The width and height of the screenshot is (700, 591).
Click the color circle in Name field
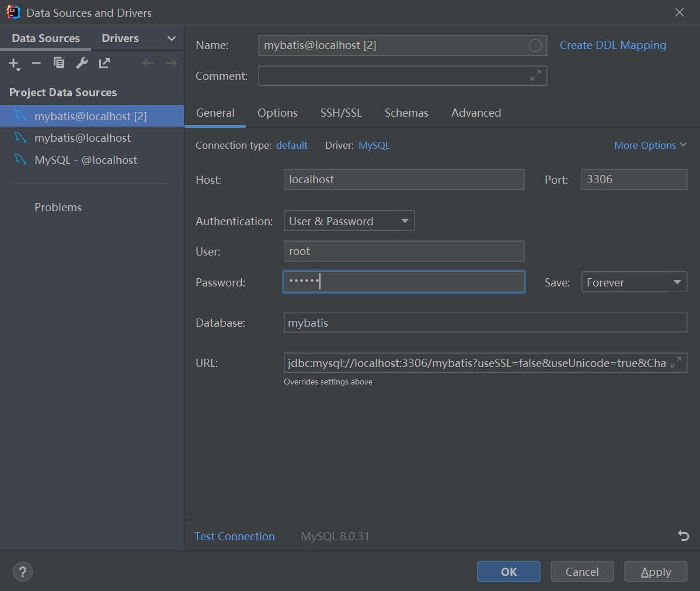point(535,46)
